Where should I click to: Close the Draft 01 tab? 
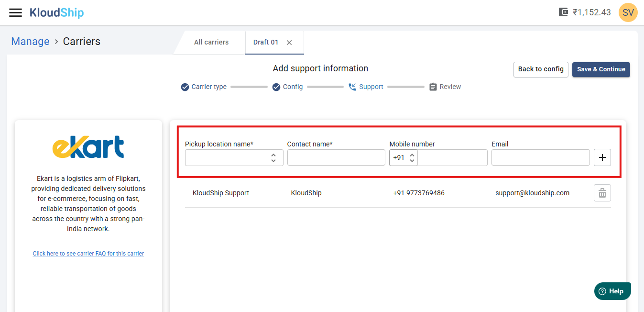[x=289, y=43]
